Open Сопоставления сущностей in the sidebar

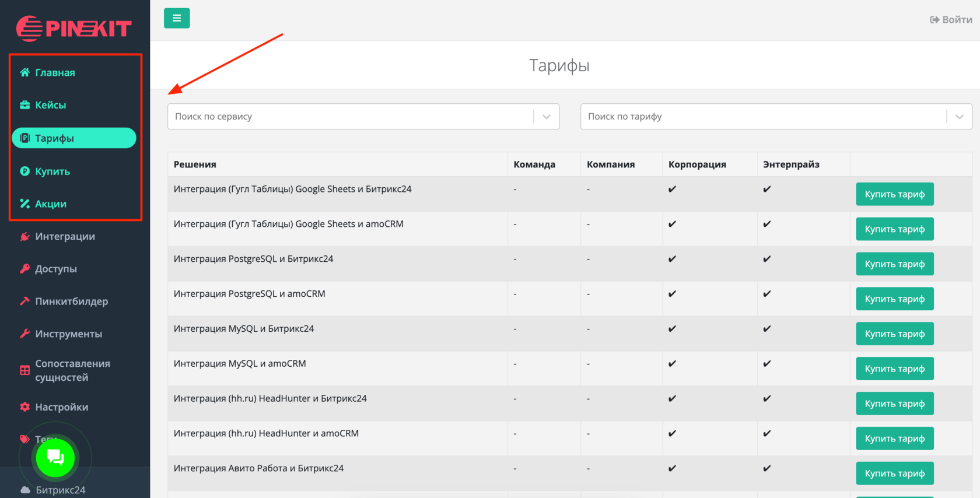[x=74, y=370]
